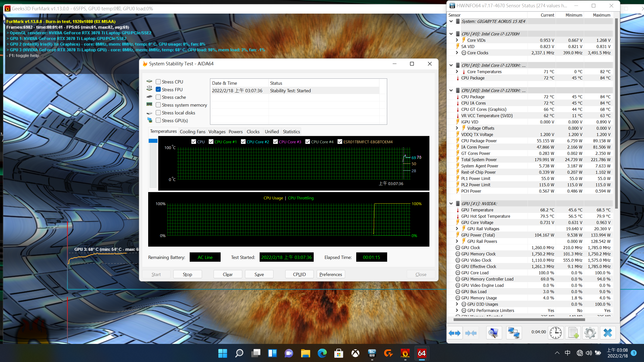
Task: Click the input method 中 indicator
Action: click(568, 353)
